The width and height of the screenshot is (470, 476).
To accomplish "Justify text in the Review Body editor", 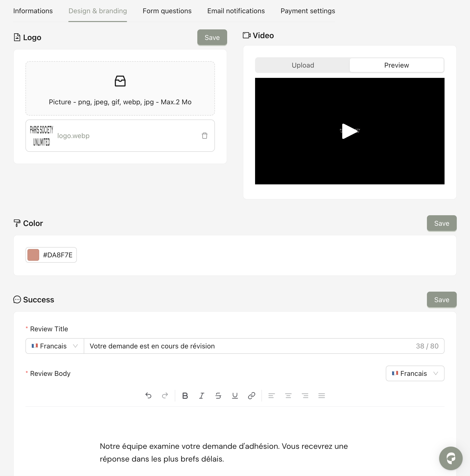I will [x=321, y=396].
